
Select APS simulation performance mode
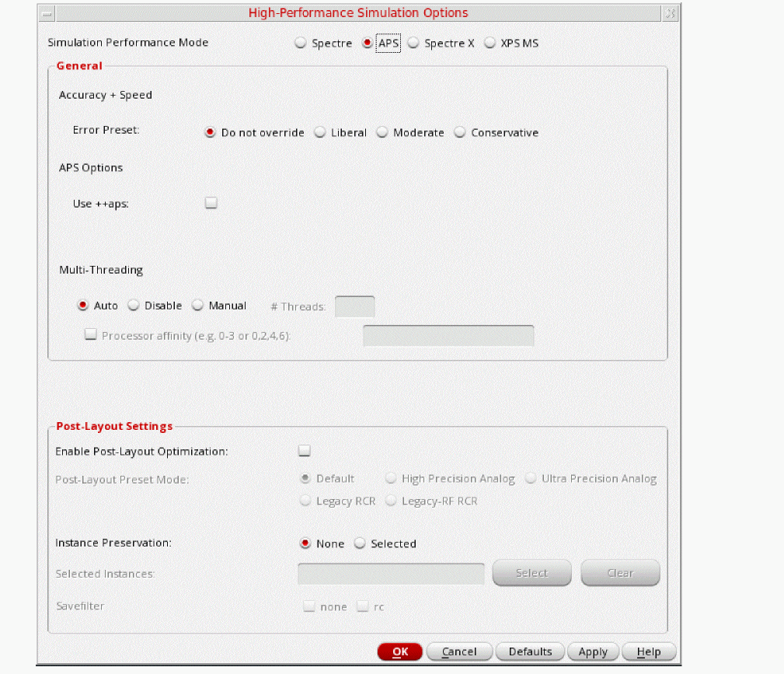pyautogui.click(x=368, y=43)
